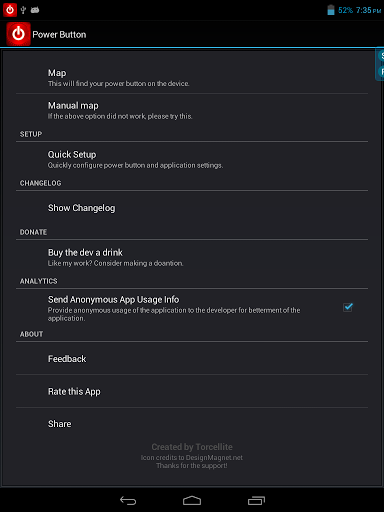Image resolution: width=384 pixels, height=512 pixels.
Task: Tap the Power Button title text
Action: (59, 35)
